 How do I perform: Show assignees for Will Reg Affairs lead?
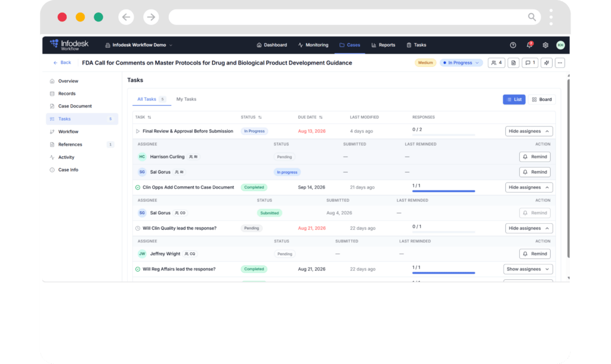[528, 269]
